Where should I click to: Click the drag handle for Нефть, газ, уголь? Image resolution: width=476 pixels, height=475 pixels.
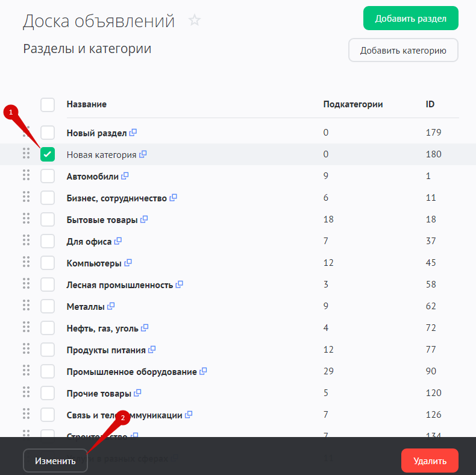click(26, 327)
